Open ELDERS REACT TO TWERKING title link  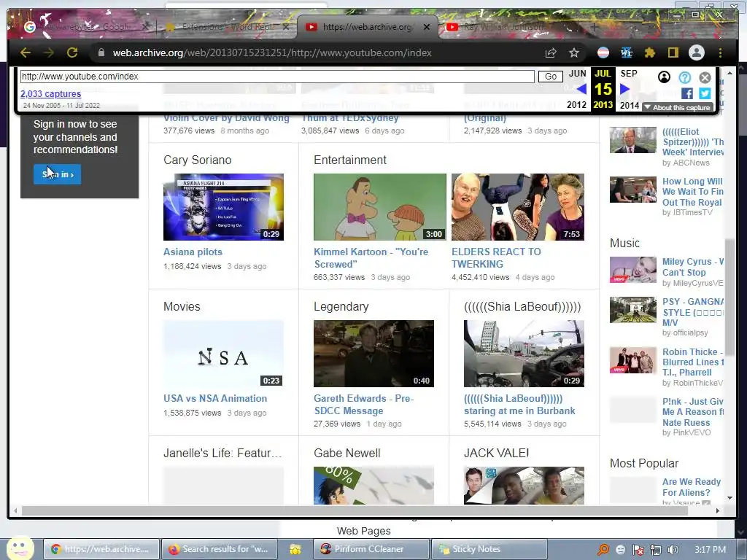click(x=496, y=257)
